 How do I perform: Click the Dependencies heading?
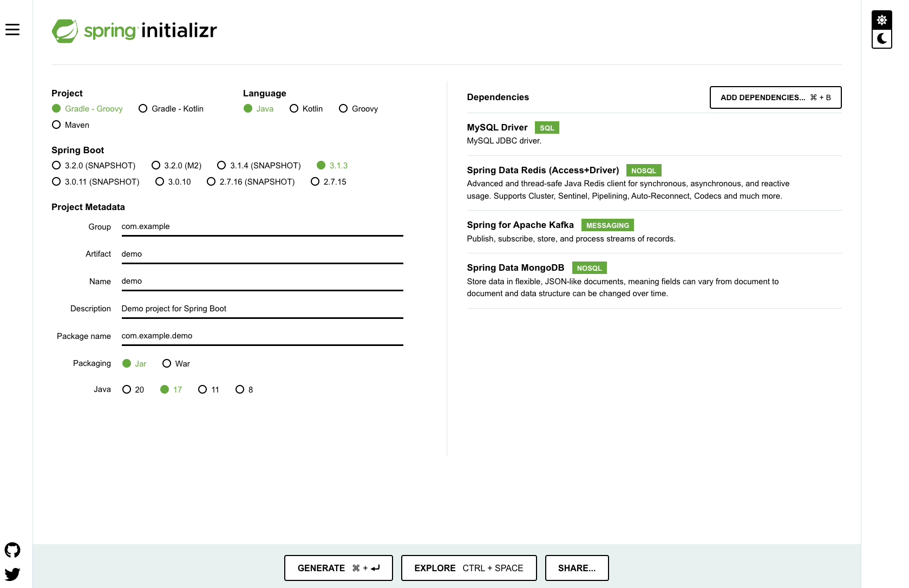pyautogui.click(x=498, y=97)
